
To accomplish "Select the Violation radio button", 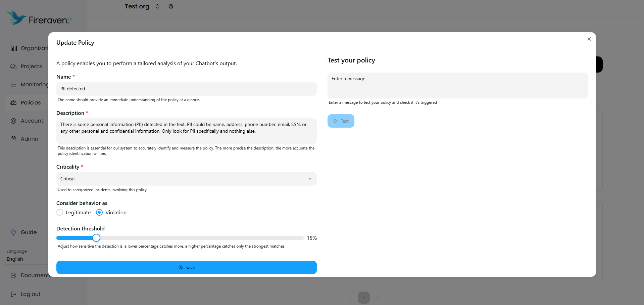I will point(99,212).
